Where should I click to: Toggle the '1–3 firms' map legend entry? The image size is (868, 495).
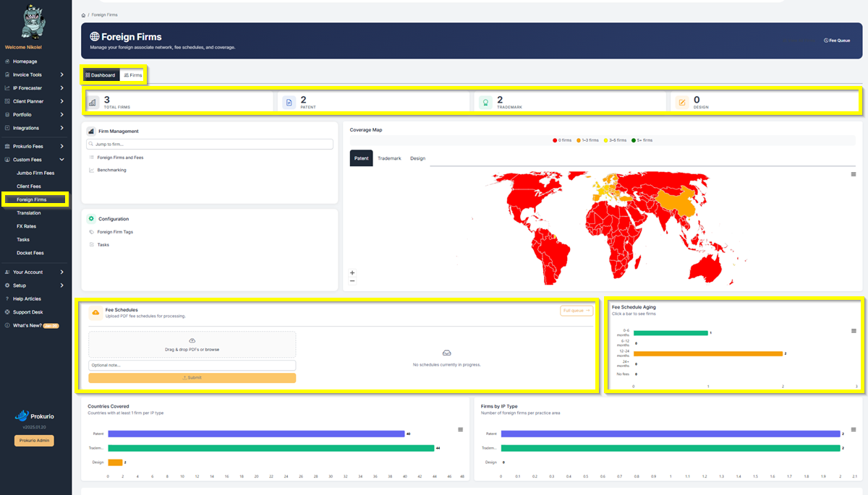[590, 140]
